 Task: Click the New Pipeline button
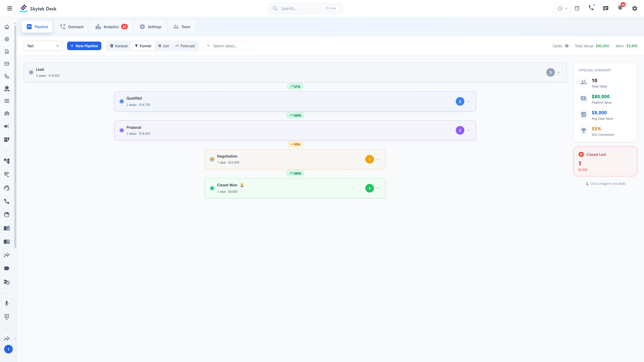[x=84, y=46]
